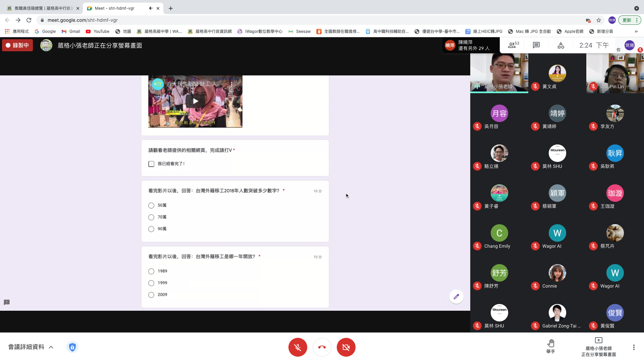Open the three-dot more options menu
The image size is (644, 362).
pos(634,347)
